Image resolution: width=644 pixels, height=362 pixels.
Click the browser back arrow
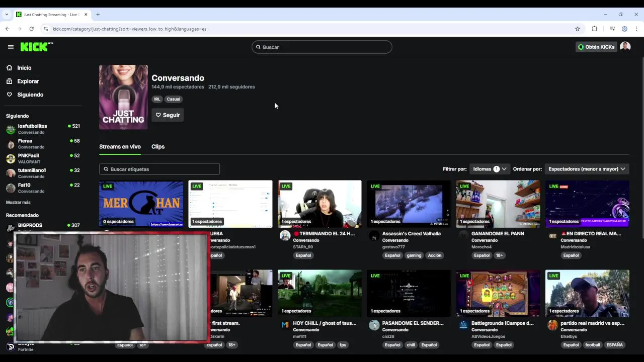tap(8, 29)
